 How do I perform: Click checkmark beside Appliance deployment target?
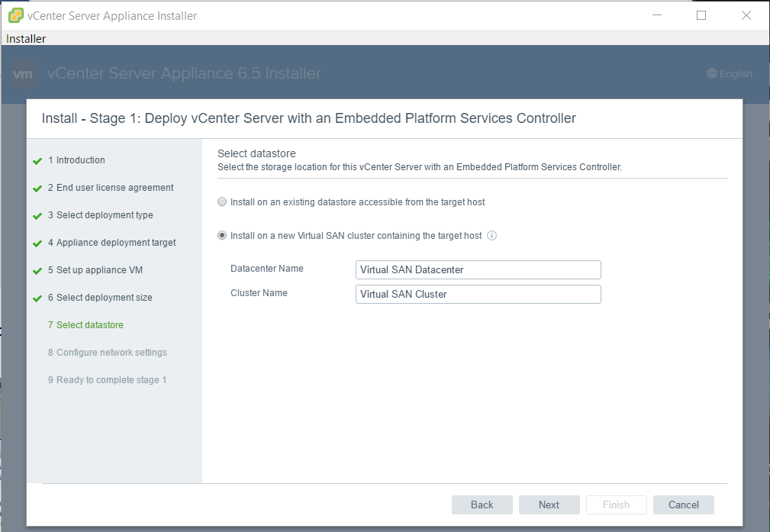pyautogui.click(x=37, y=243)
